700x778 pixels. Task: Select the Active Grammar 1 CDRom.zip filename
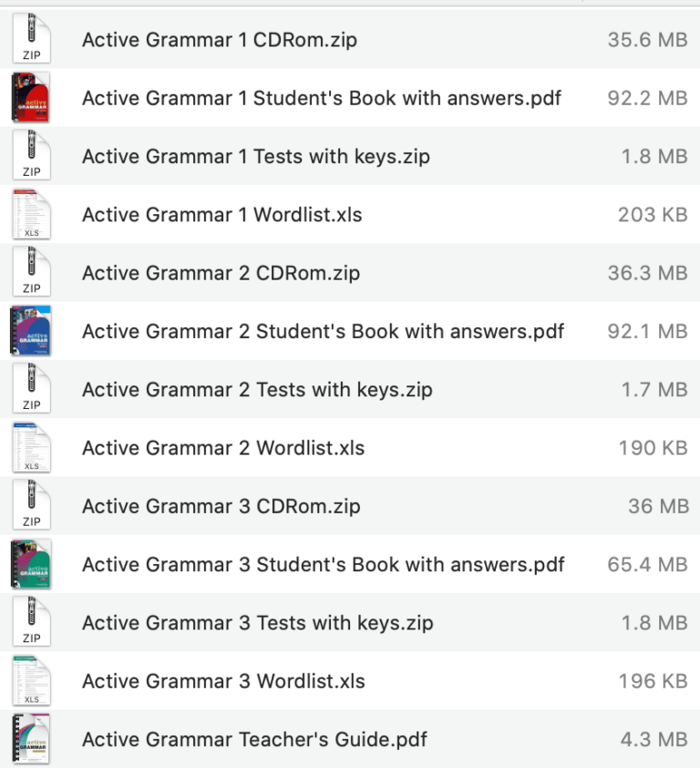(x=219, y=39)
